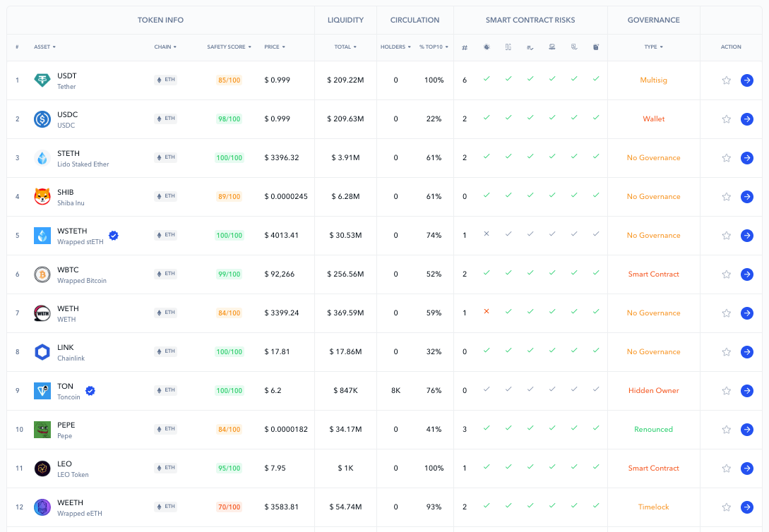
Task: Click WBTC's Smart Contract governance link
Action: tap(654, 274)
